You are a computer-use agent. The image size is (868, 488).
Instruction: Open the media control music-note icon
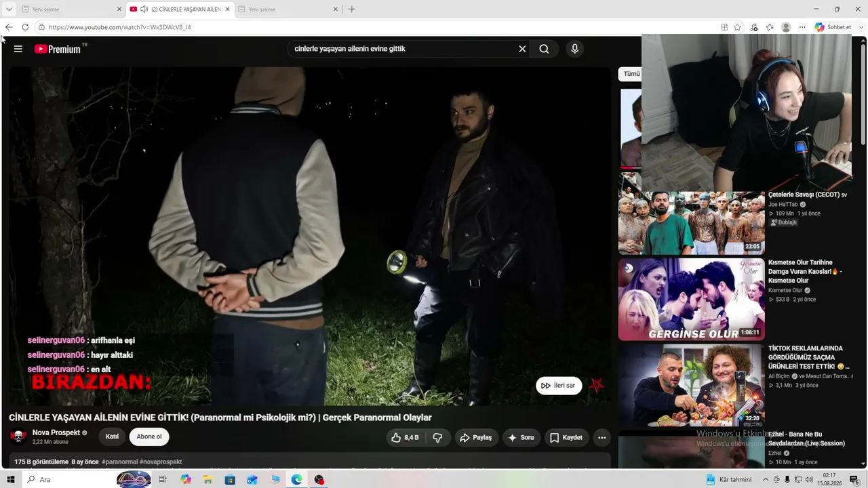coord(754,27)
